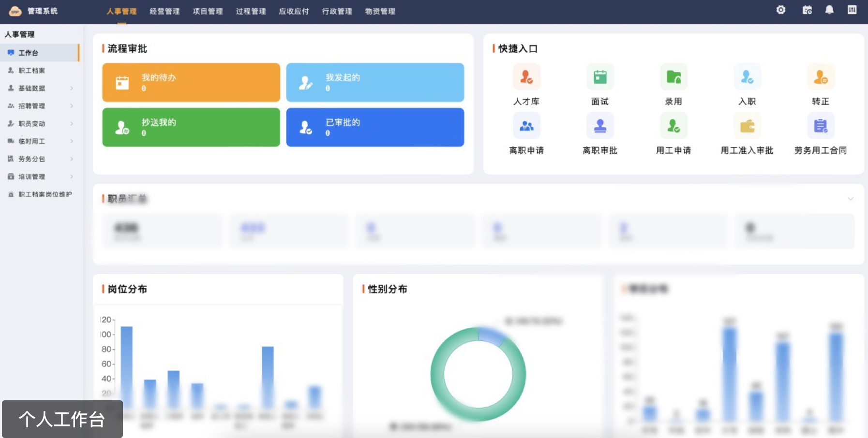The width and height of the screenshot is (868, 438).
Task: Click the notification bell icon
Action: pyautogui.click(x=829, y=10)
